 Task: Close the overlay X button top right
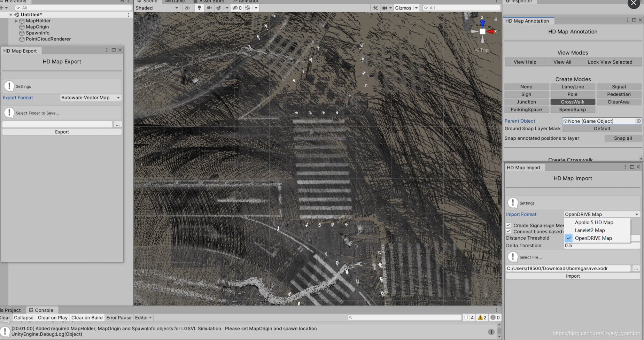(634, 3)
